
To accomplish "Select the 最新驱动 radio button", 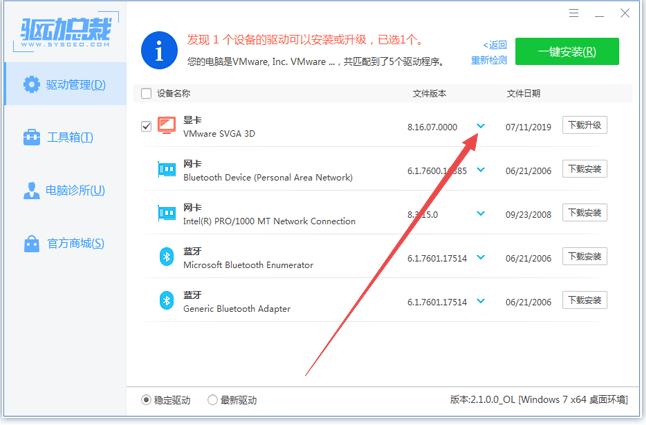I will 212,399.
